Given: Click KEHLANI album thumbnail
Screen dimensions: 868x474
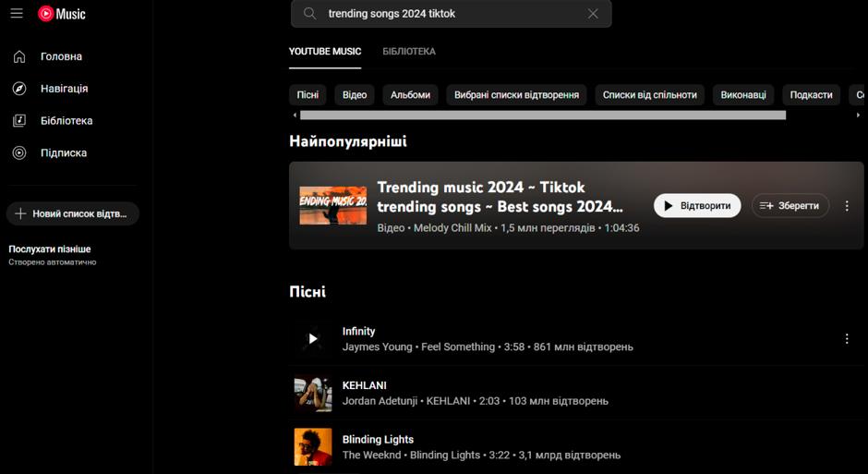Looking at the screenshot, I should tap(313, 393).
